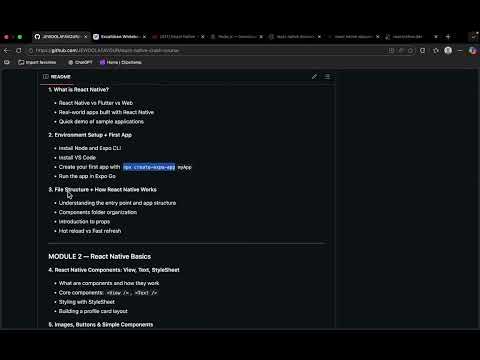Select the README file tab

point(57,77)
